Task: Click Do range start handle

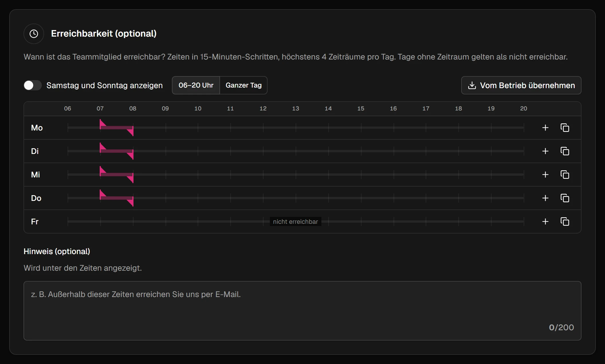Action: click(103, 194)
